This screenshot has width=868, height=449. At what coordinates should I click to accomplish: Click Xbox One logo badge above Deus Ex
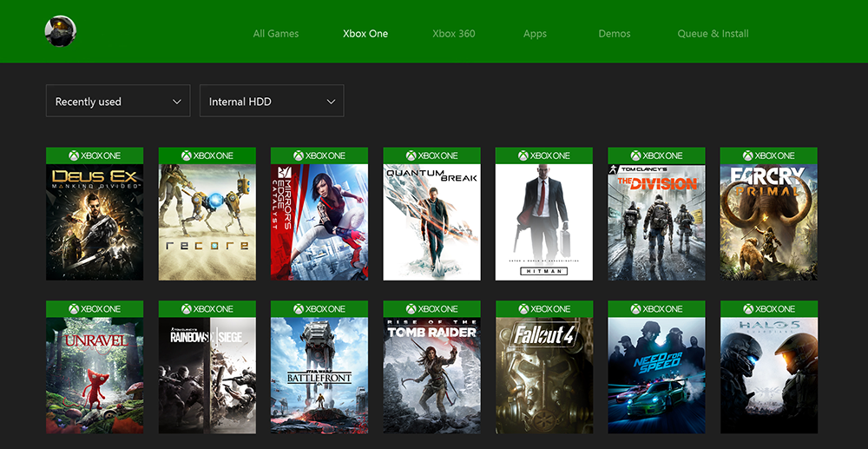click(95, 155)
